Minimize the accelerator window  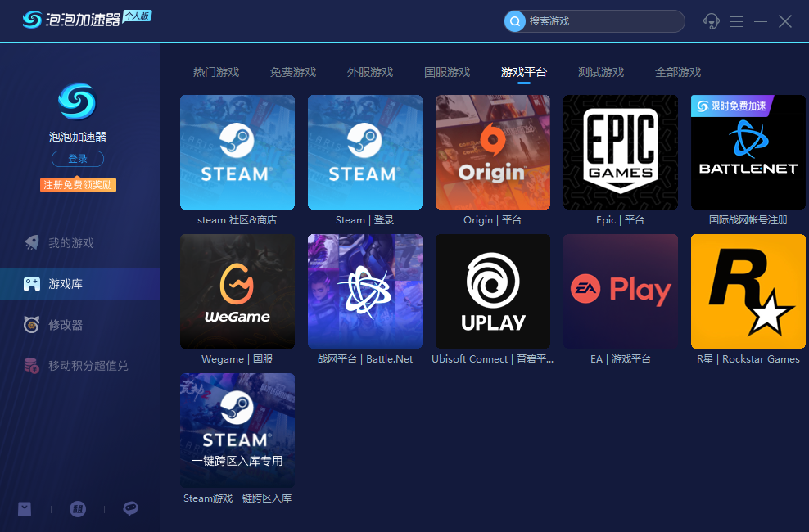[761, 21]
